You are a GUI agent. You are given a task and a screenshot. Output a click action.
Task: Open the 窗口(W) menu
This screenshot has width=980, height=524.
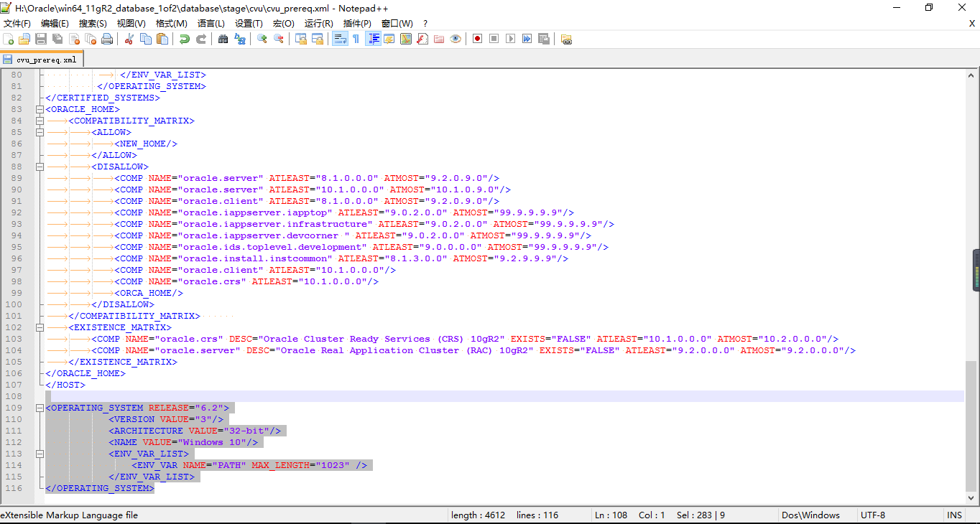click(397, 24)
